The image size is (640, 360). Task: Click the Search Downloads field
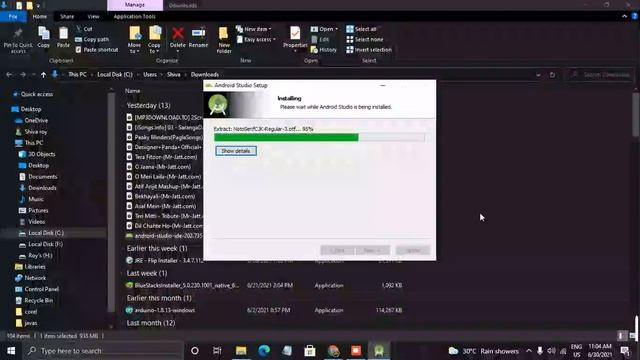tap(600, 75)
